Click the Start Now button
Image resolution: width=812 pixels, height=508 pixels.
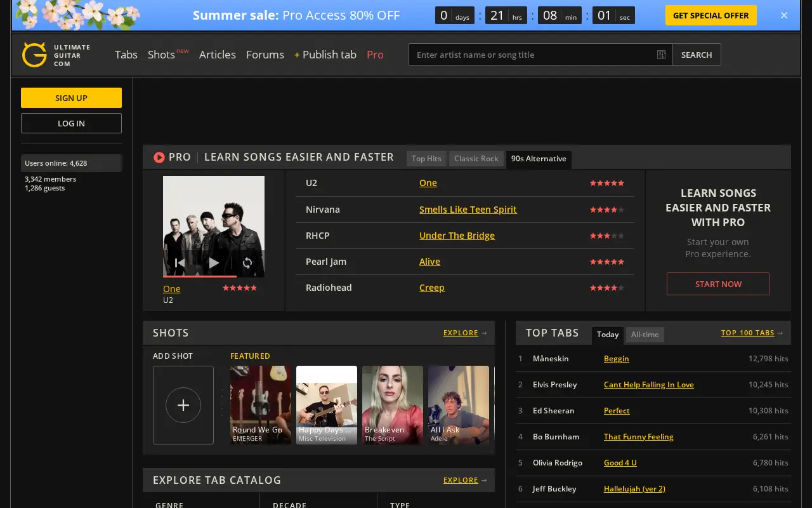718,284
